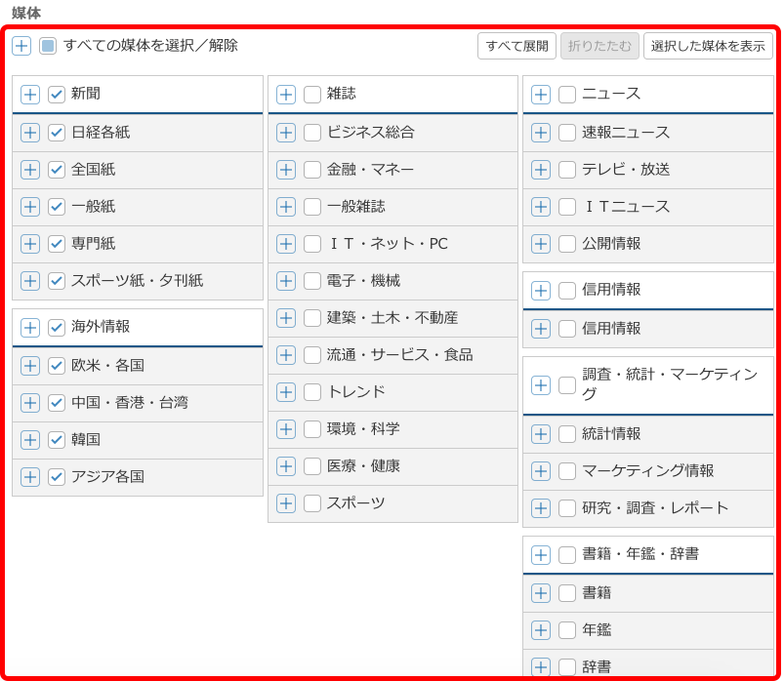Image resolution: width=784 pixels, height=681 pixels.
Task: Expand all media plus icon at top
Action: (x=21, y=46)
